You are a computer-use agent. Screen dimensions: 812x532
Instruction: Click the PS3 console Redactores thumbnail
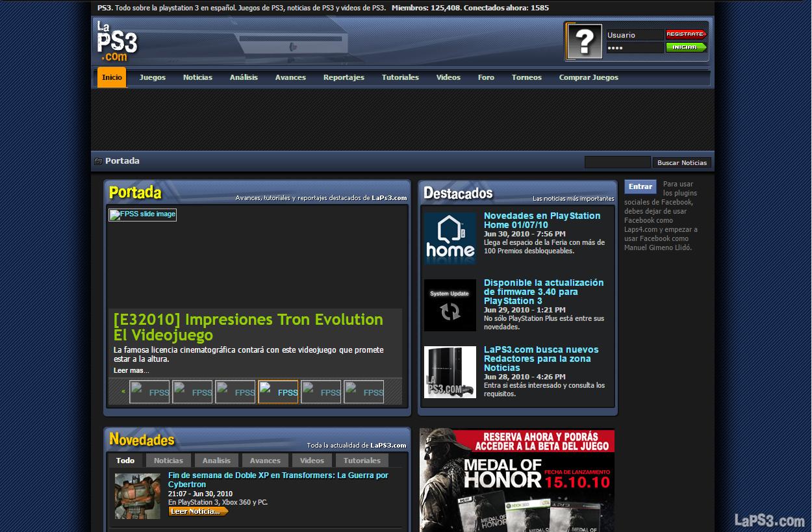coord(450,372)
